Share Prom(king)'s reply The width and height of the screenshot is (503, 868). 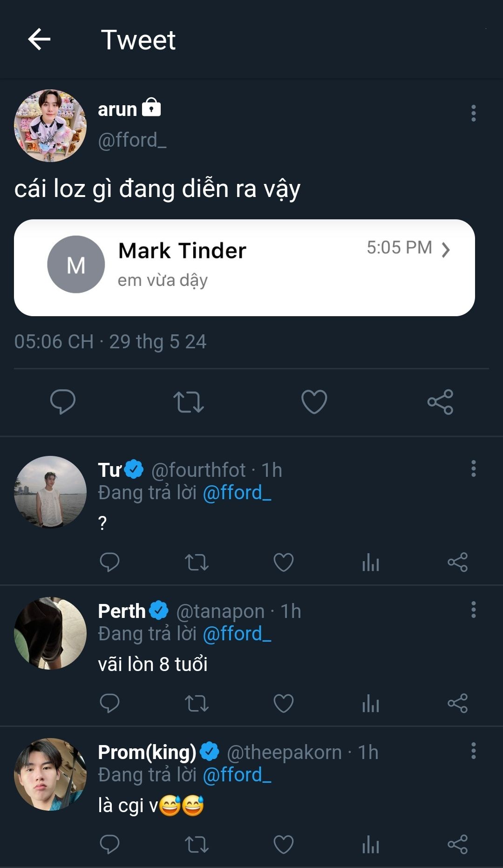[457, 845]
